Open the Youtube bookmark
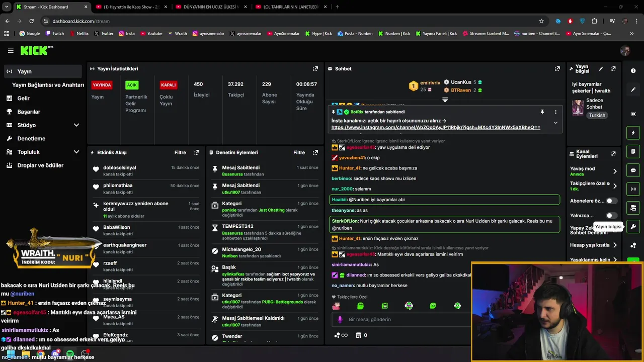Image resolution: width=644 pixels, height=362 pixels. pyautogui.click(x=151, y=34)
